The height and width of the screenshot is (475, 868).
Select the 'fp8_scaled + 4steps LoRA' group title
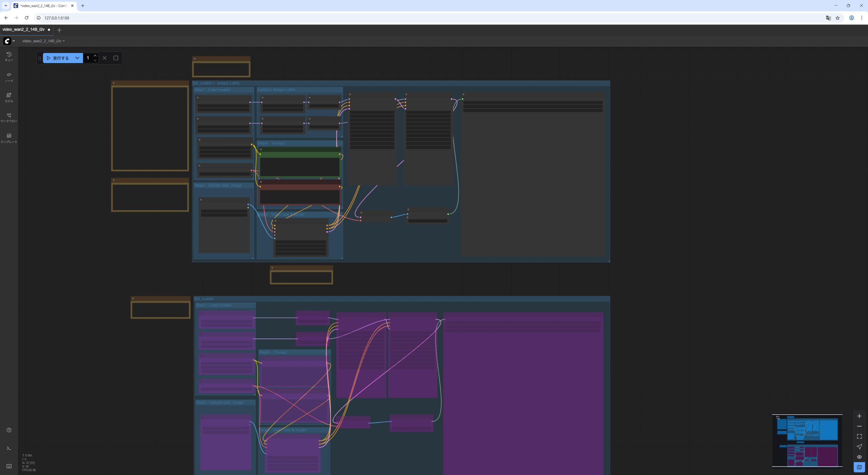point(216,83)
